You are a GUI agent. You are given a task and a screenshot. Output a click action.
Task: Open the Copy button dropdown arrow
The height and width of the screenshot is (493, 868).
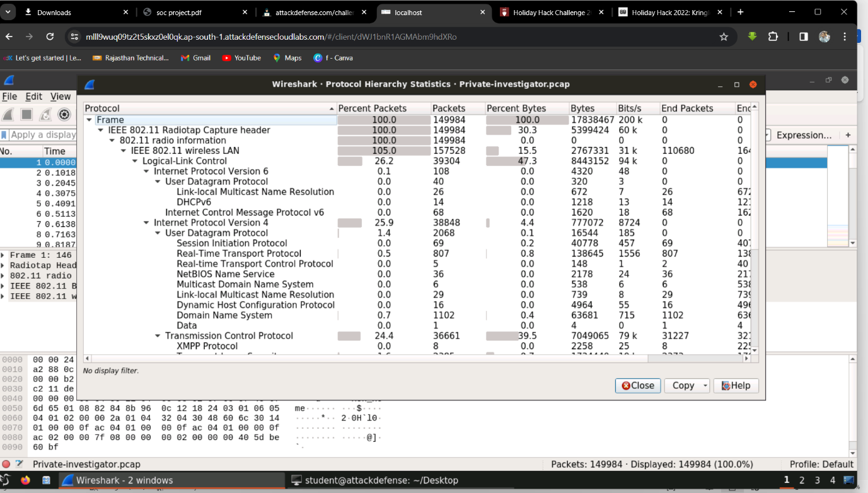[x=705, y=386]
